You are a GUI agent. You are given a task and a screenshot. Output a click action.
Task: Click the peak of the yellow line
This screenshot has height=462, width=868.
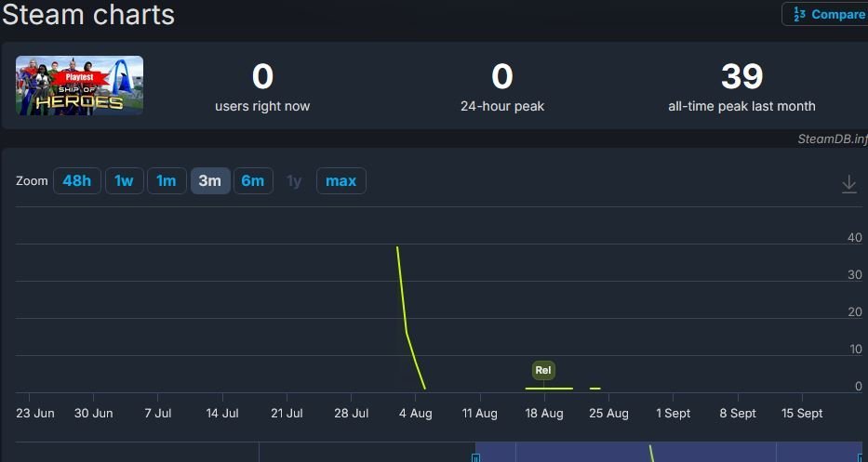pos(397,248)
